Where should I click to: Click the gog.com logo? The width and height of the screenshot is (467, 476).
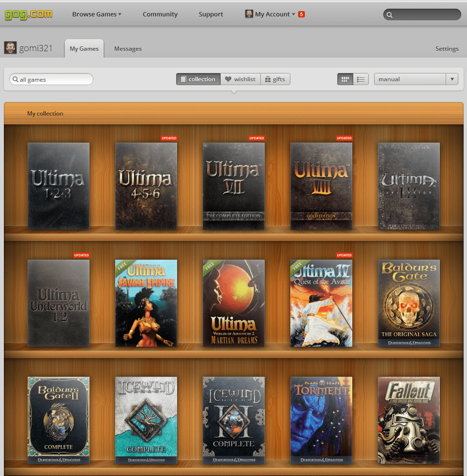click(28, 14)
